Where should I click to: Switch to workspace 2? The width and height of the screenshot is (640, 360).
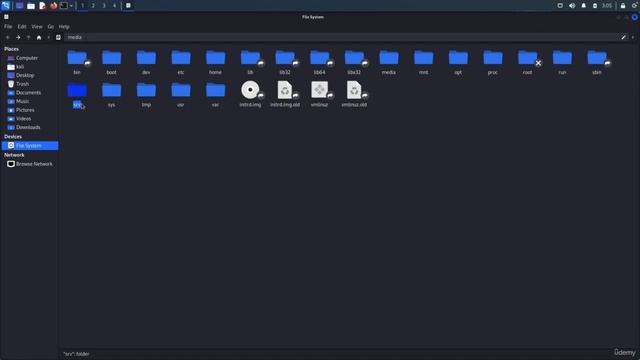tap(93, 6)
